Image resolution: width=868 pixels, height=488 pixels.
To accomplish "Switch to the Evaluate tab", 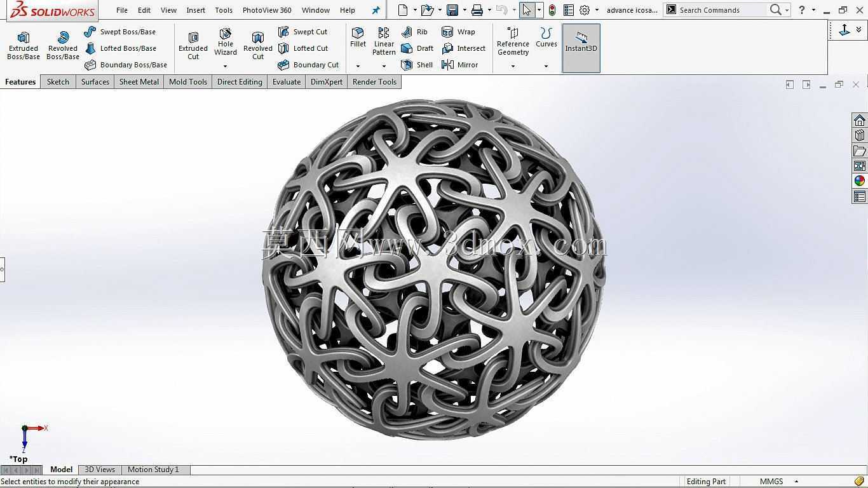I will 287,82.
